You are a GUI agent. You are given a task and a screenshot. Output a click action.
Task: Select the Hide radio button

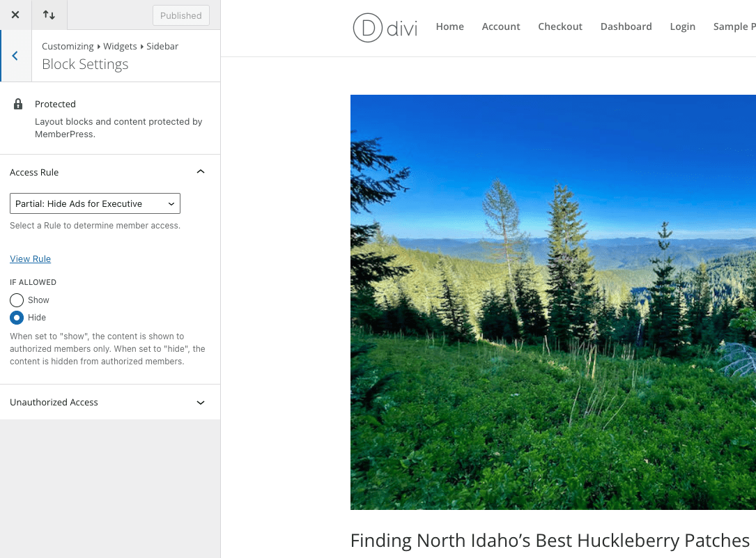click(x=17, y=318)
